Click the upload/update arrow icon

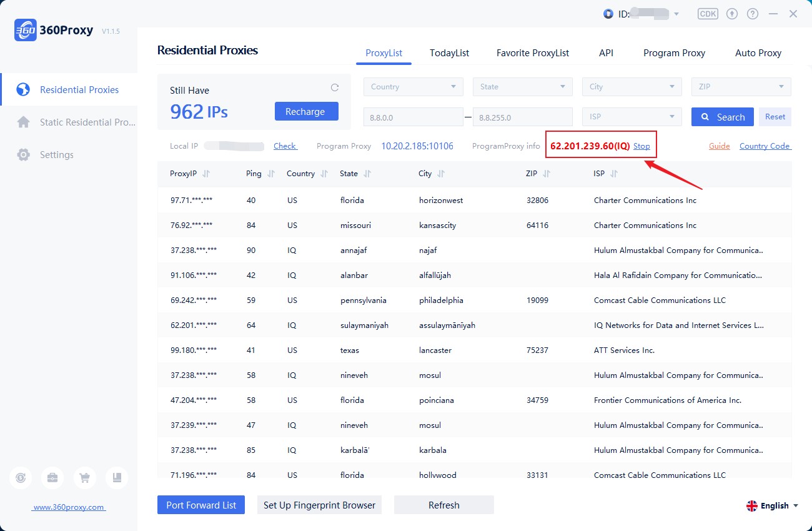(x=732, y=14)
